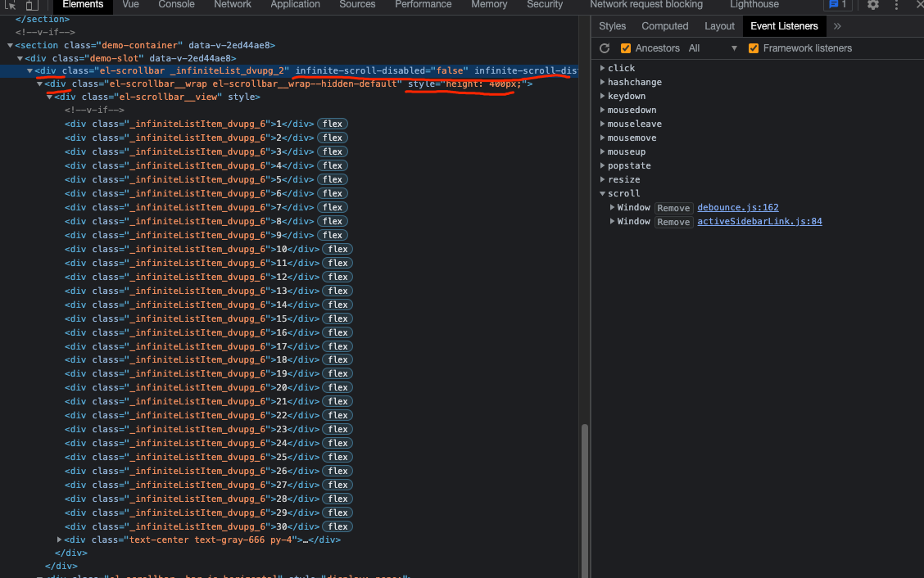The width and height of the screenshot is (924, 578).
Task: Click the flex badge next to list item 1
Action: [x=332, y=123]
